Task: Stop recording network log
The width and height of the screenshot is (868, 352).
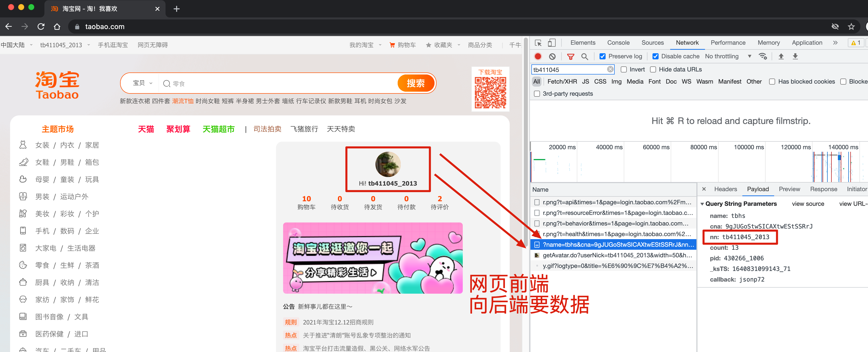Action: point(538,56)
